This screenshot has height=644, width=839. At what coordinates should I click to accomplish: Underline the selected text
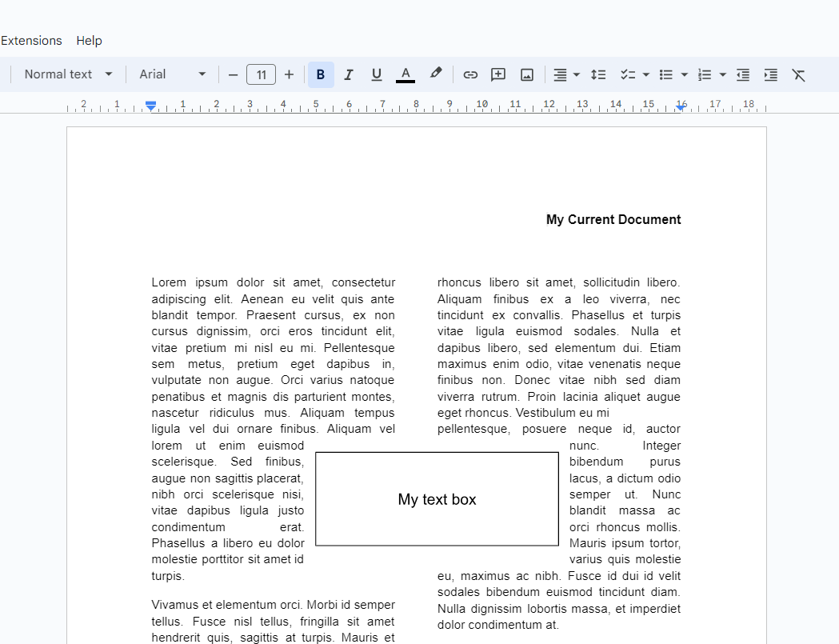(x=377, y=74)
